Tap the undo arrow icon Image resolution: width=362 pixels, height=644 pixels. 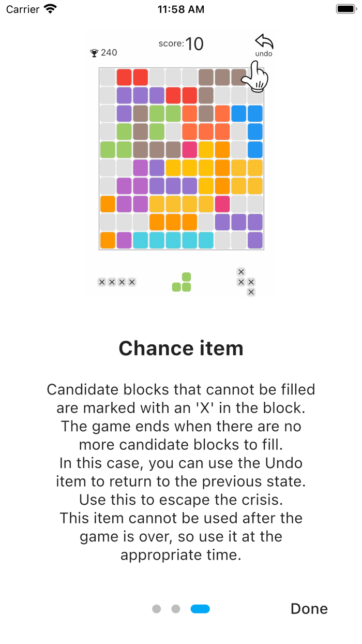click(x=264, y=41)
